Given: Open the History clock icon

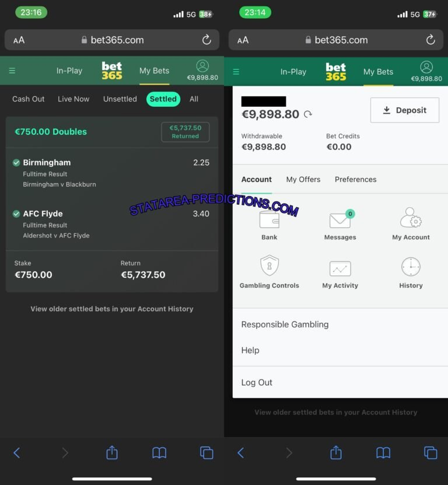Looking at the screenshot, I should [x=411, y=267].
